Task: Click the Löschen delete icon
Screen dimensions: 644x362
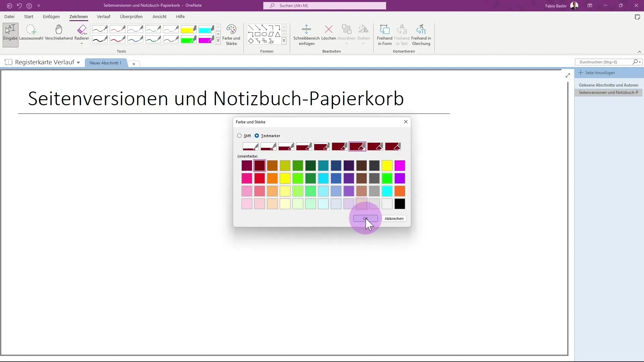Action: coord(328,33)
